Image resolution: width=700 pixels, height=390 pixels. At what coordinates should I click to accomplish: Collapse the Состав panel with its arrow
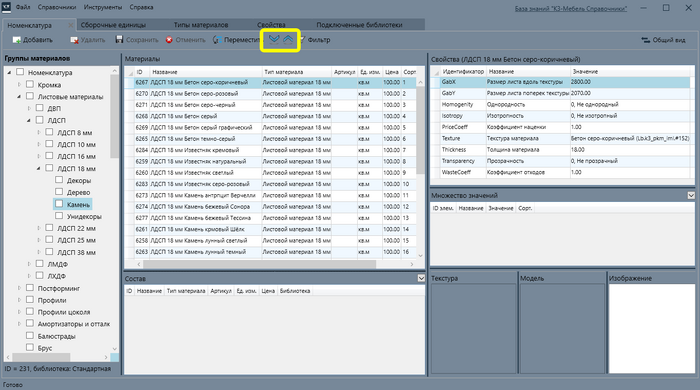pyautogui.click(x=421, y=278)
